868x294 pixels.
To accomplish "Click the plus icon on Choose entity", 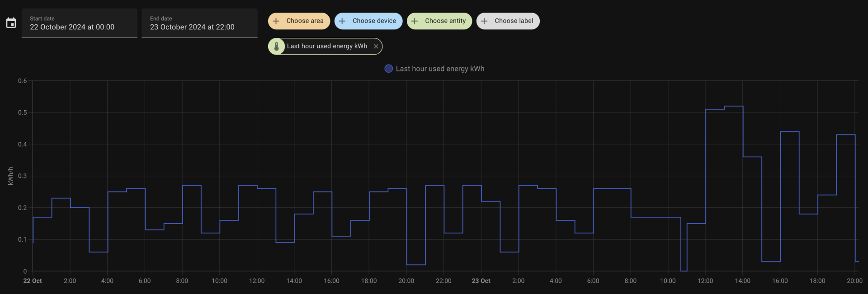I will (x=415, y=21).
